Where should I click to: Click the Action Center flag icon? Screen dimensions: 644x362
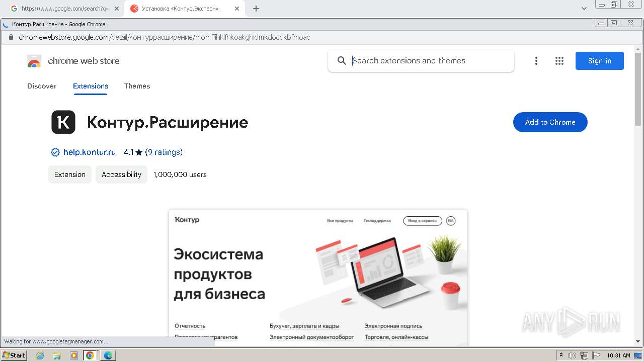pyautogui.click(x=596, y=355)
